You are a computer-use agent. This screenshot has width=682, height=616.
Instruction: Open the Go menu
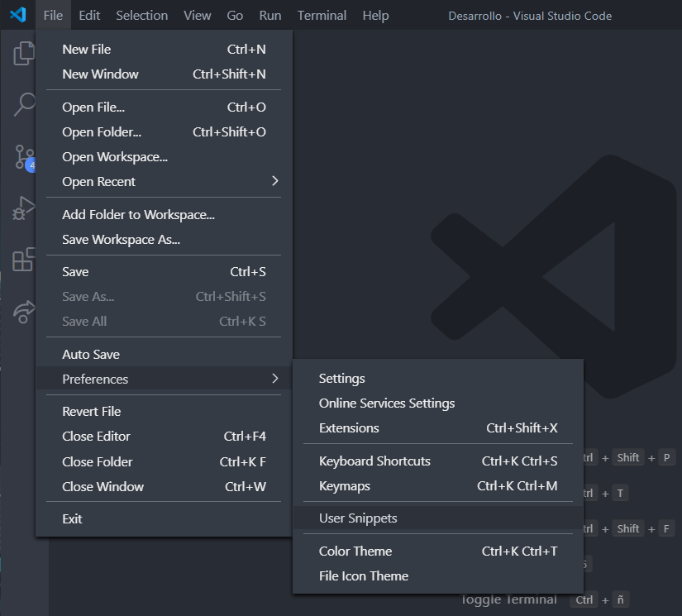pyautogui.click(x=235, y=15)
